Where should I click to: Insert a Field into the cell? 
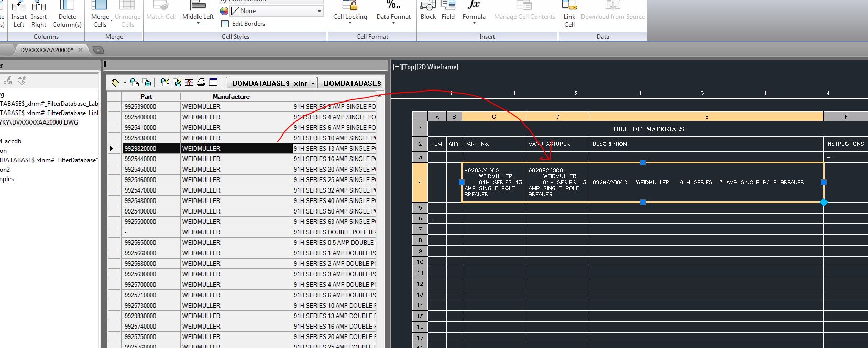(x=448, y=12)
